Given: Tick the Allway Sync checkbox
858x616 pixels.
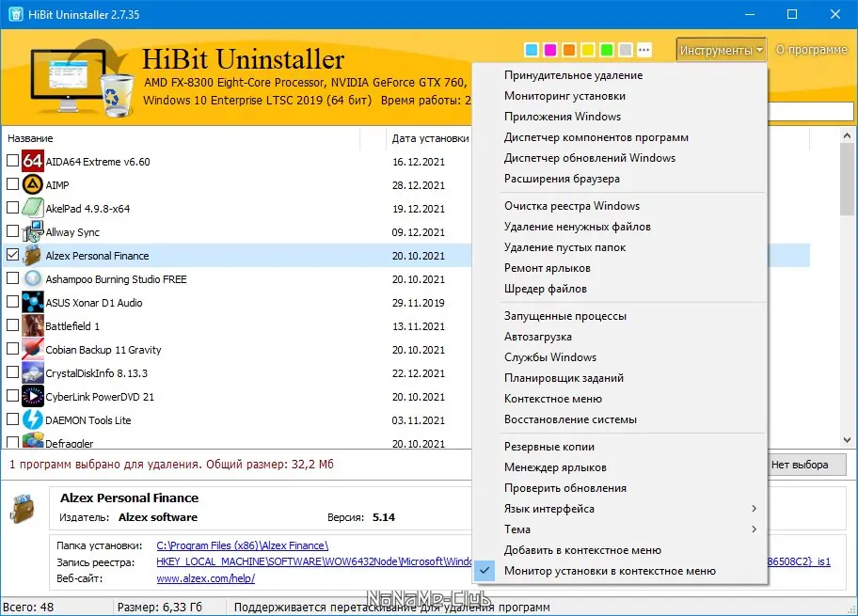Looking at the screenshot, I should 12,231.
